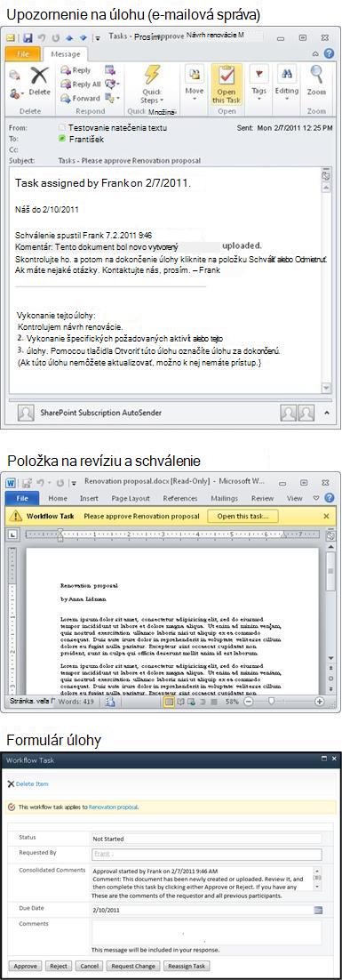Switch to the References tab
This screenshot has height=980, width=342.
[180, 498]
